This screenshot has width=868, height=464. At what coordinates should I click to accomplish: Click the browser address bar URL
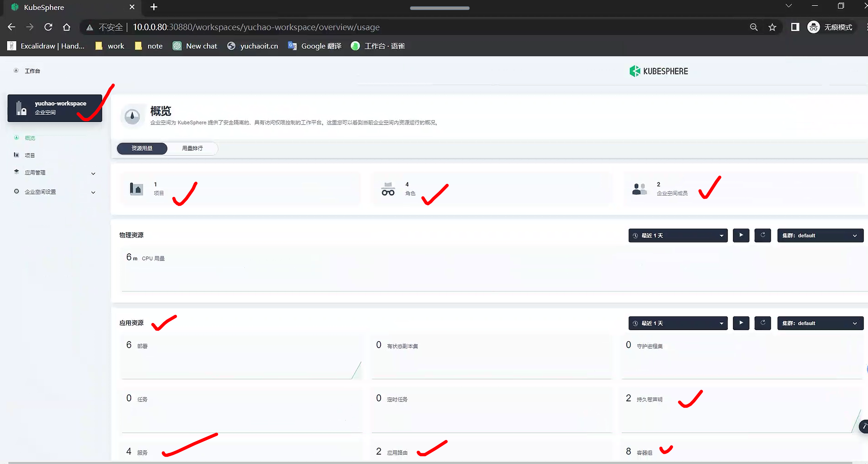tap(256, 27)
